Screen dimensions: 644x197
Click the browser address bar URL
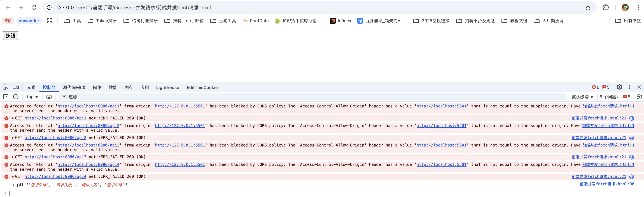coord(134,8)
